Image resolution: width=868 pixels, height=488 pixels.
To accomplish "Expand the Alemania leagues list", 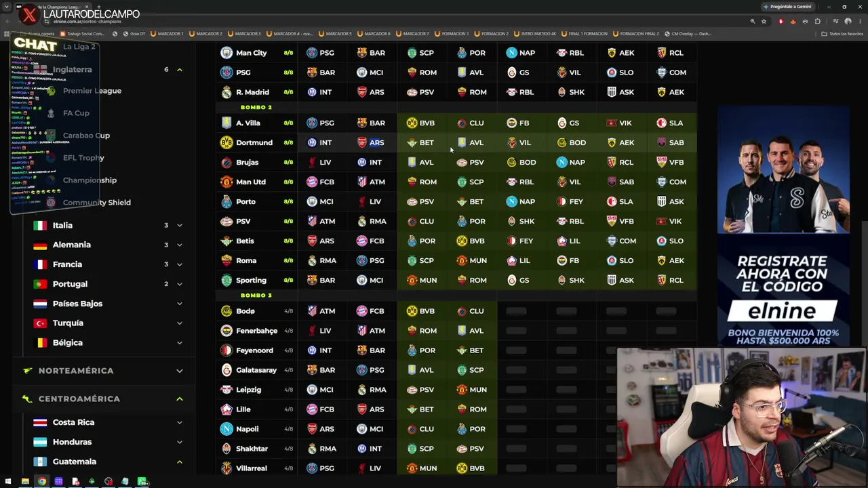I will pyautogui.click(x=180, y=245).
